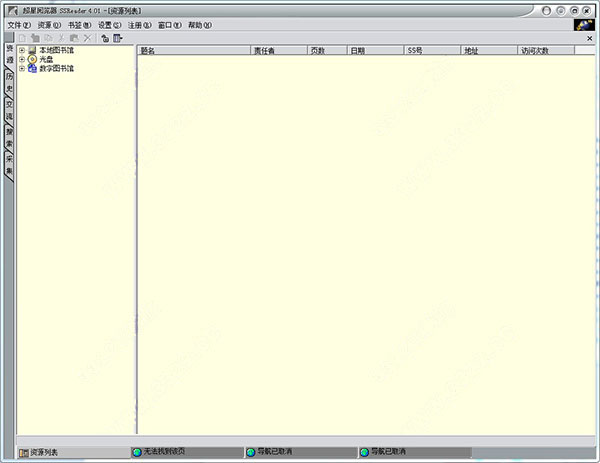
Task: Sort by the 题名 column header
Action: 194,51
